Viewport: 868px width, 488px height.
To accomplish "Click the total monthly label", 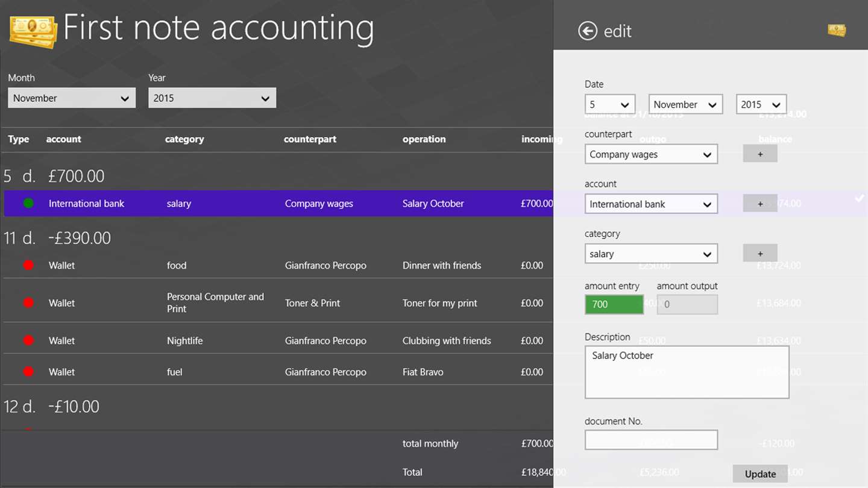I will tap(430, 443).
